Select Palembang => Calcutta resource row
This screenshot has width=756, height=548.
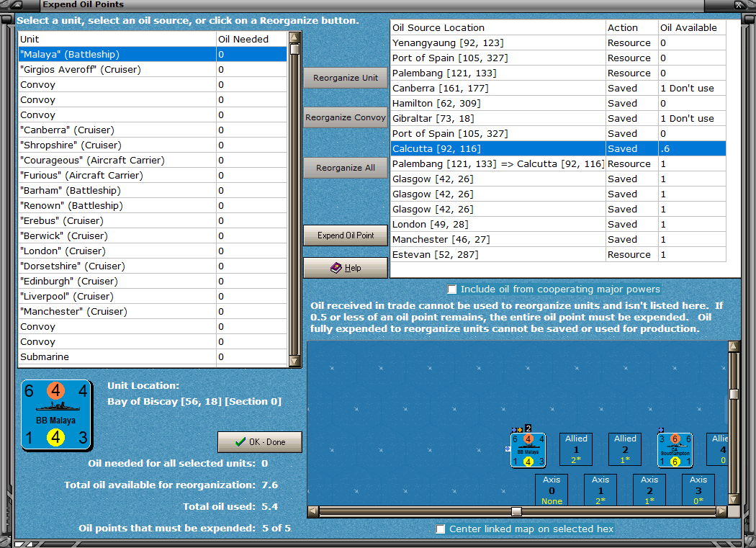click(558, 164)
